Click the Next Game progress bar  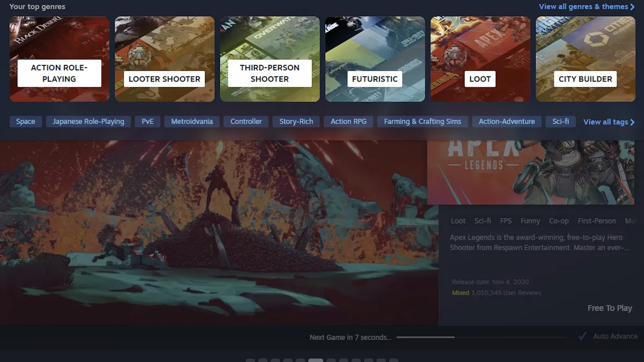pyautogui.click(x=480, y=337)
